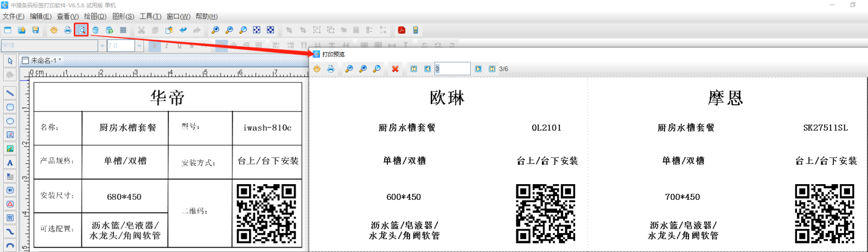Screen dimensions: 868x252
Task: Toggle bold formatting button
Action: coord(155,46)
